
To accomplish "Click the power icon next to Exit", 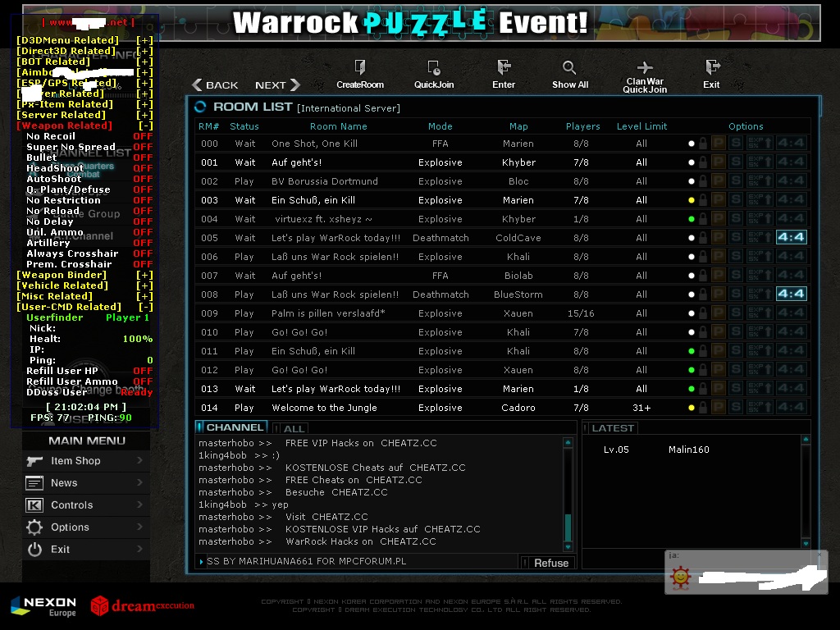I will coord(34,549).
